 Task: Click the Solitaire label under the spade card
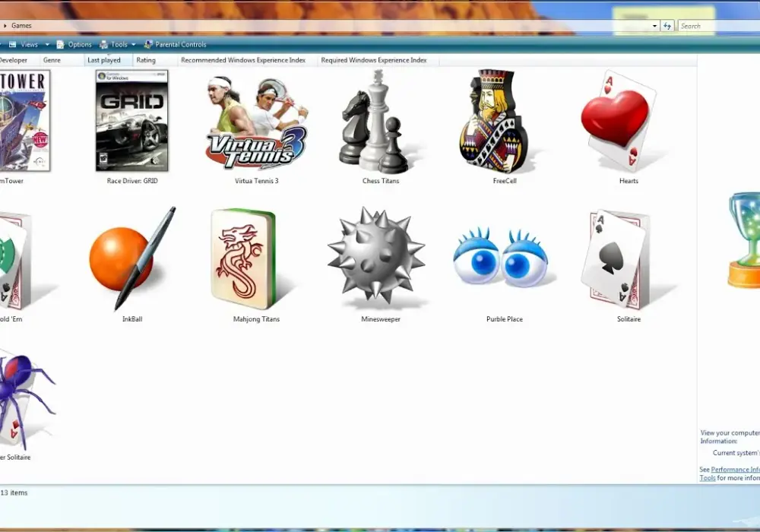[629, 318]
